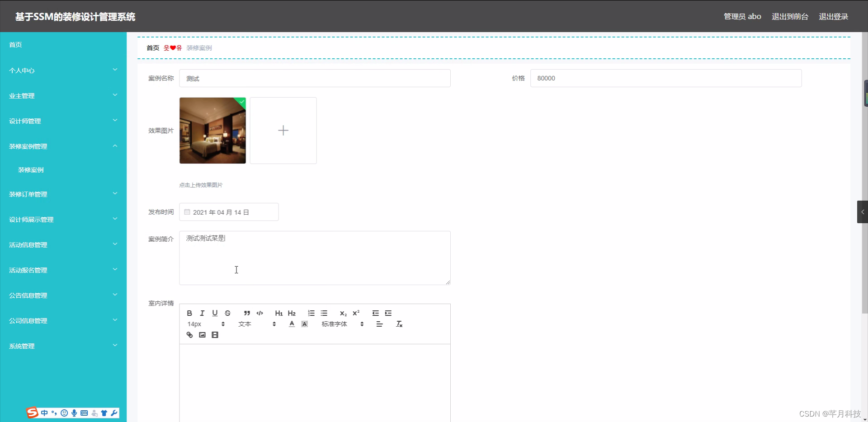Apply H1 heading formatting
Viewport: 868px width, 422px height.
point(278,313)
